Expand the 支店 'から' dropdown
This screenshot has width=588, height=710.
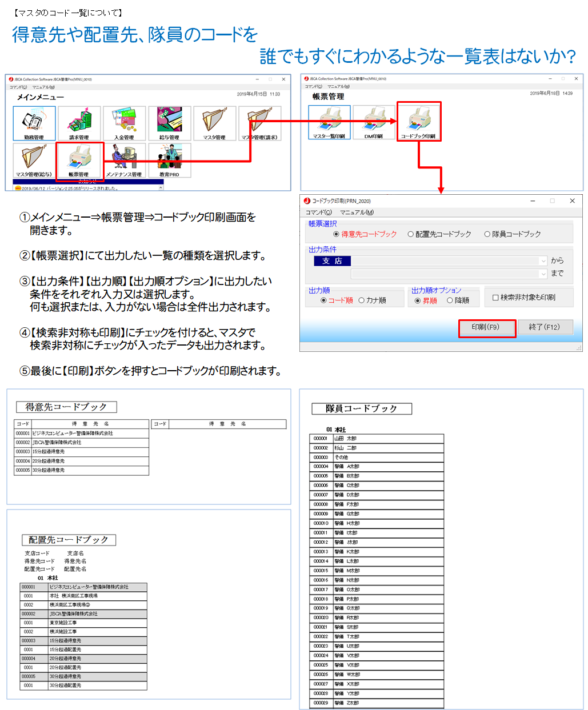[543, 261]
